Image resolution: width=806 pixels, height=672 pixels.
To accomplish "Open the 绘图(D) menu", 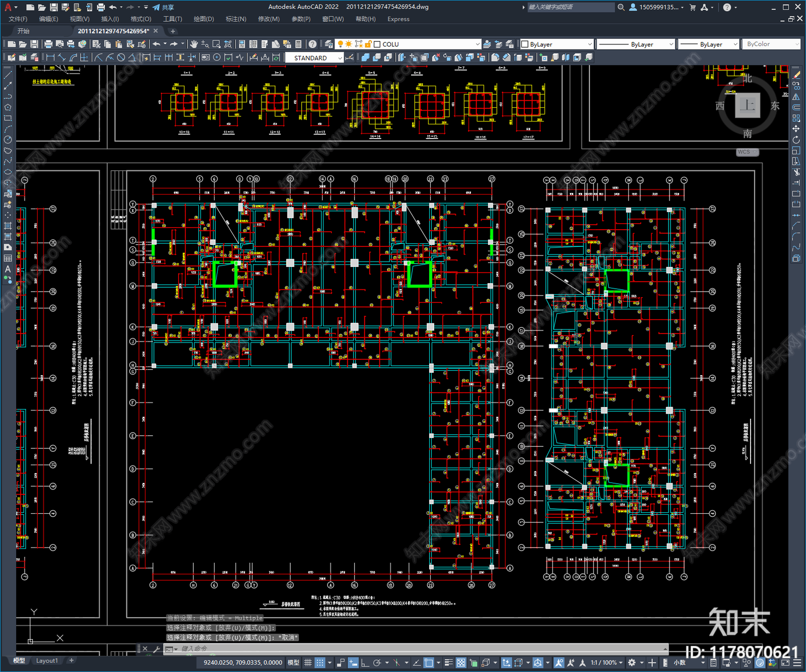I will 204,19.
